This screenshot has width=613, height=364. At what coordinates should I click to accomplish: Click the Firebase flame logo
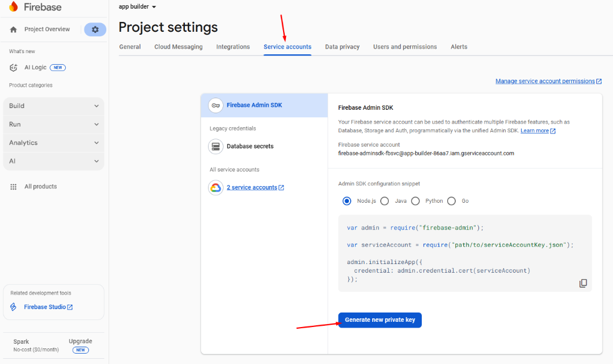[x=14, y=7]
